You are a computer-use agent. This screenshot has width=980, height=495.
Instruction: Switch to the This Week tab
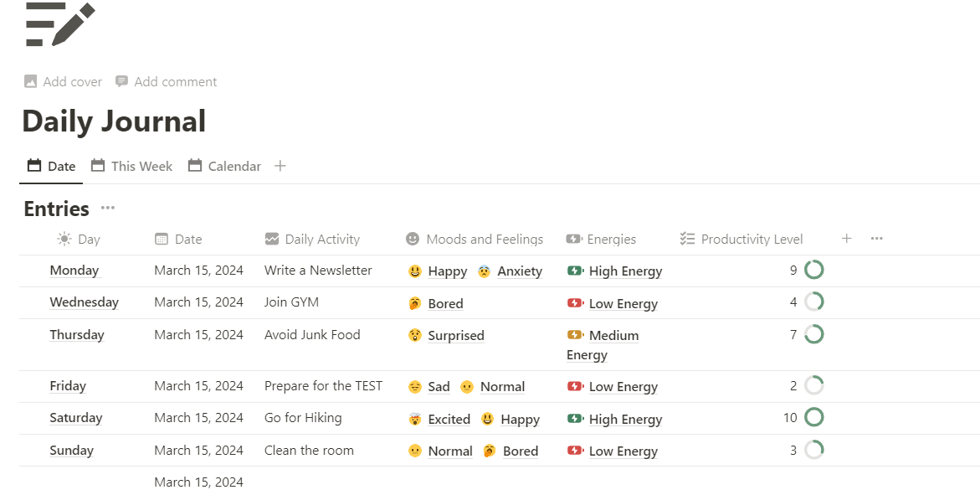[131, 166]
